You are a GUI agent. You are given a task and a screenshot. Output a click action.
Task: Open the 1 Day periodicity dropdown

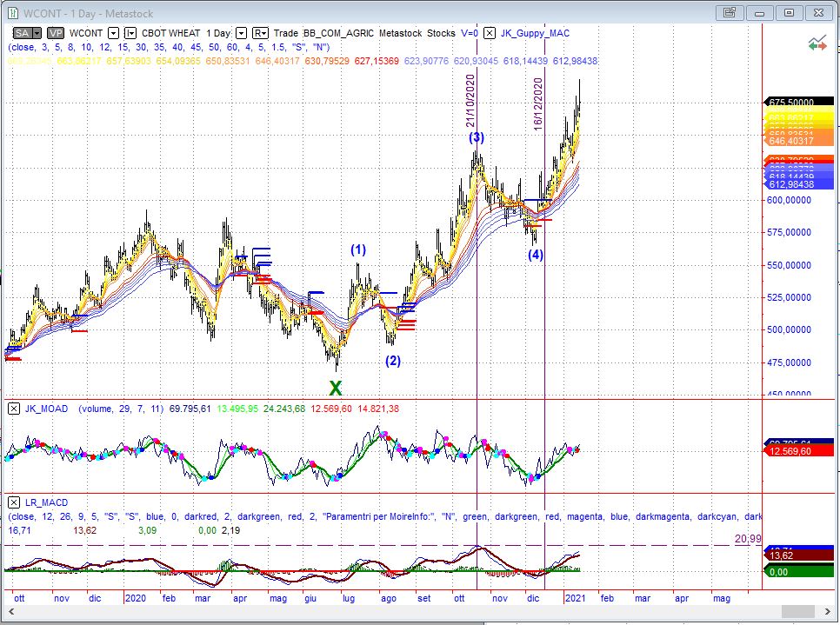[241, 33]
